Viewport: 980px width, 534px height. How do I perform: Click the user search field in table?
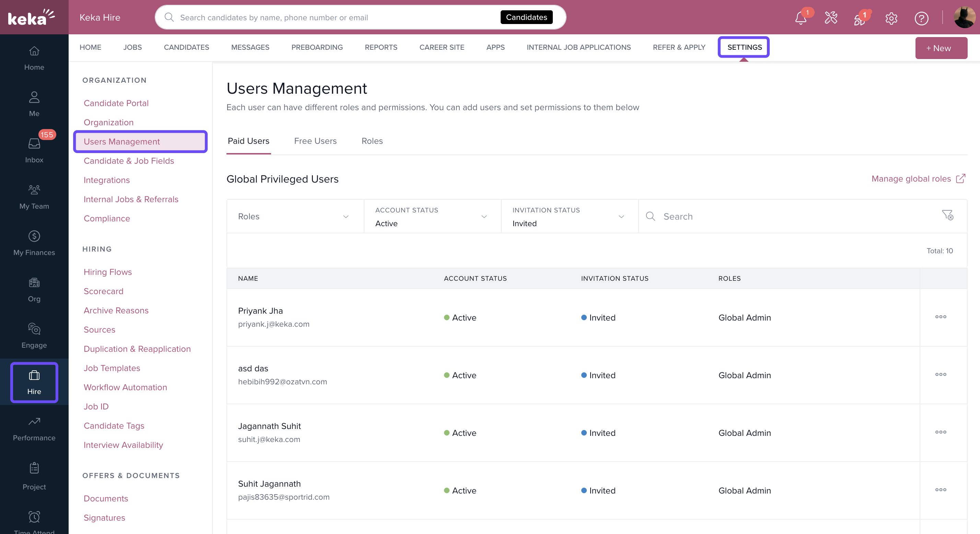coord(791,216)
